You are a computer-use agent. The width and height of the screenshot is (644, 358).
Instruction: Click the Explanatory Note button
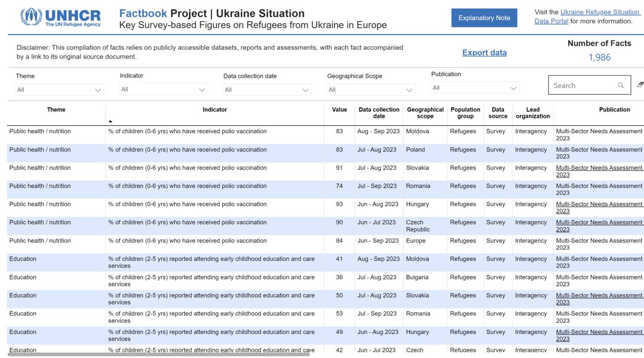point(484,18)
